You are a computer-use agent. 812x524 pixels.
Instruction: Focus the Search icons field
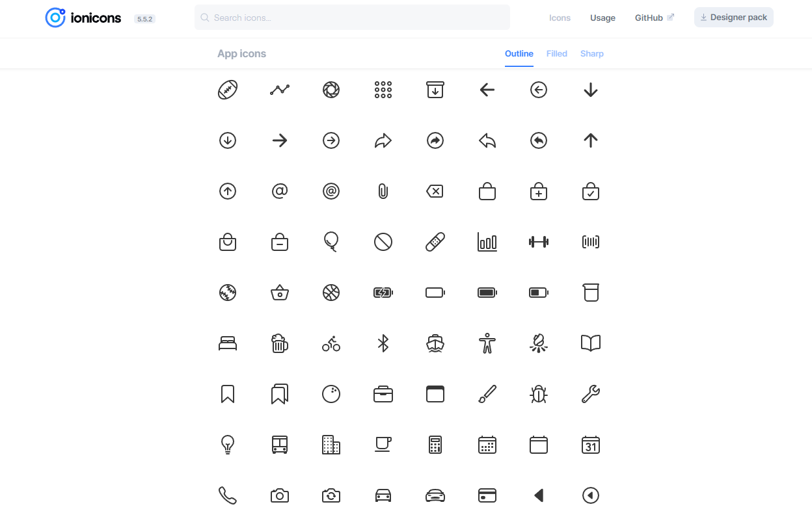(352, 18)
